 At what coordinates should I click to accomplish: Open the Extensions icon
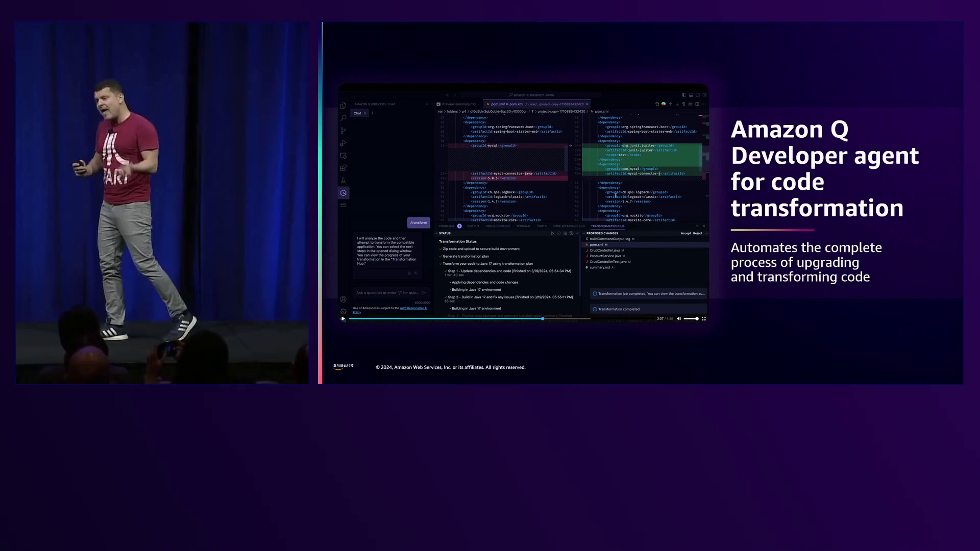tap(343, 168)
